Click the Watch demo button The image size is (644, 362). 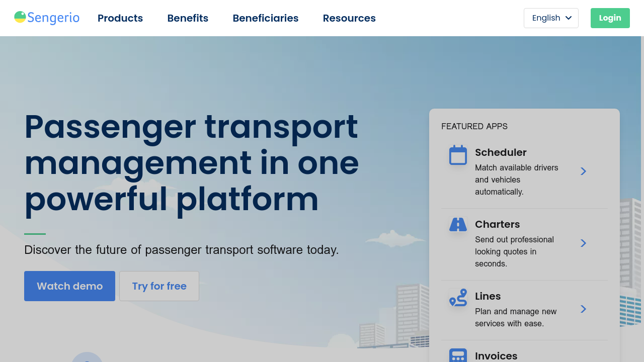point(69,286)
